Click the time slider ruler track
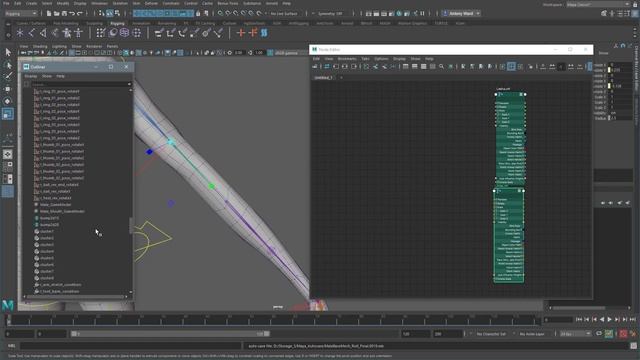Image resolution: width=640 pixels, height=360 pixels. click(273, 320)
